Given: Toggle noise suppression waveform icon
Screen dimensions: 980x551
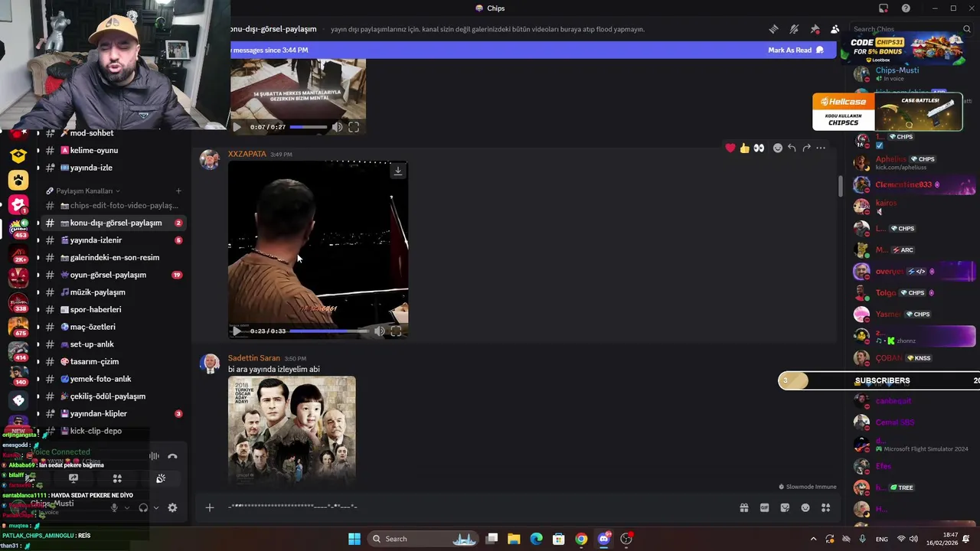Looking at the screenshot, I should click(154, 456).
